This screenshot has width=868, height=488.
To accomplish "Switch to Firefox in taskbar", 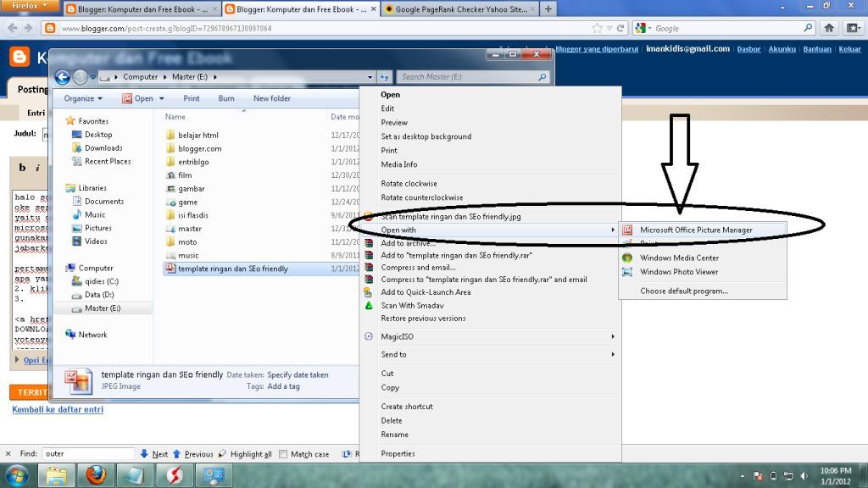I will (x=96, y=475).
